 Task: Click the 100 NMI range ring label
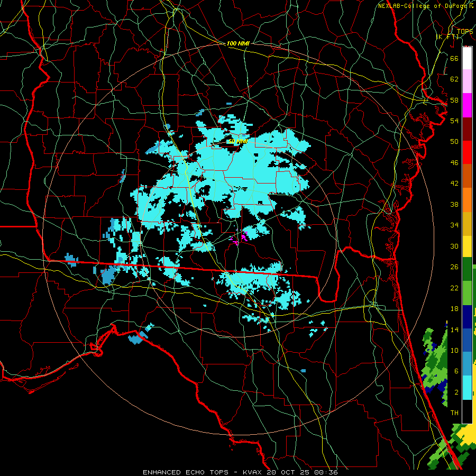[x=238, y=43]
